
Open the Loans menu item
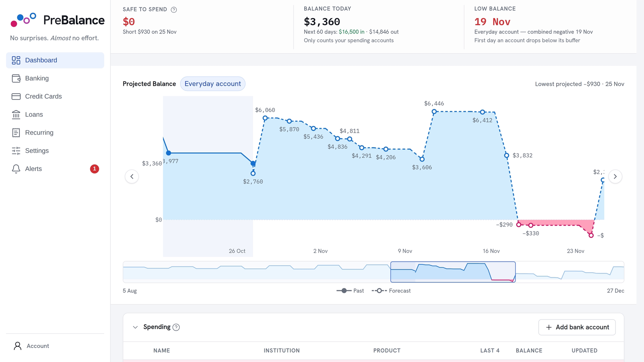(x=55, y=115)
